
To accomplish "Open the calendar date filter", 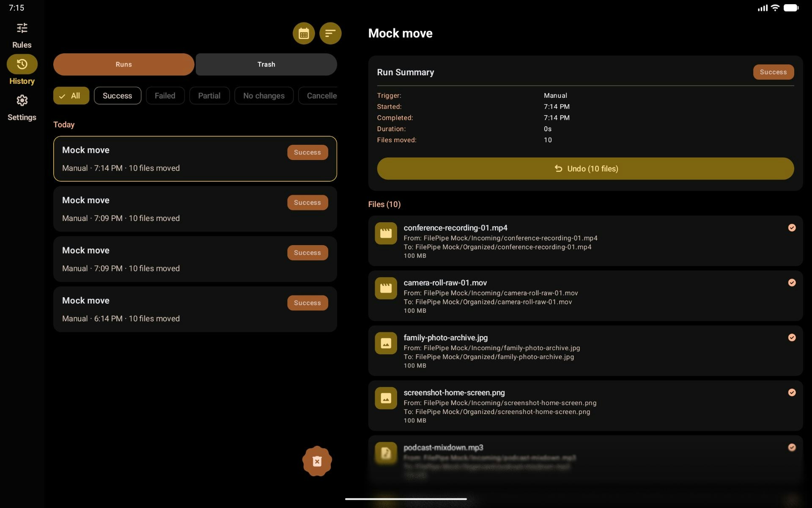I will pos(304,33).
